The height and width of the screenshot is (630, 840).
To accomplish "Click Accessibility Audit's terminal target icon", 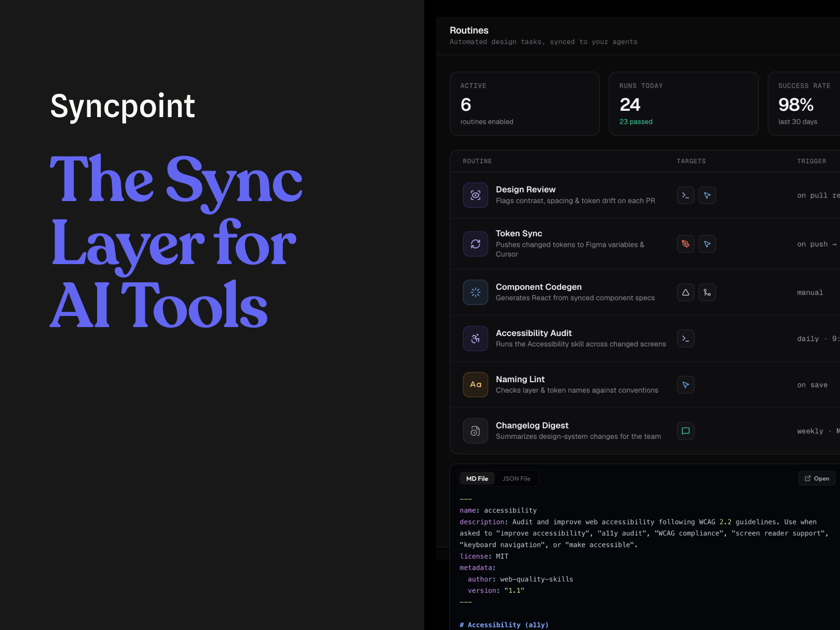I will click(x=686, y=339).
